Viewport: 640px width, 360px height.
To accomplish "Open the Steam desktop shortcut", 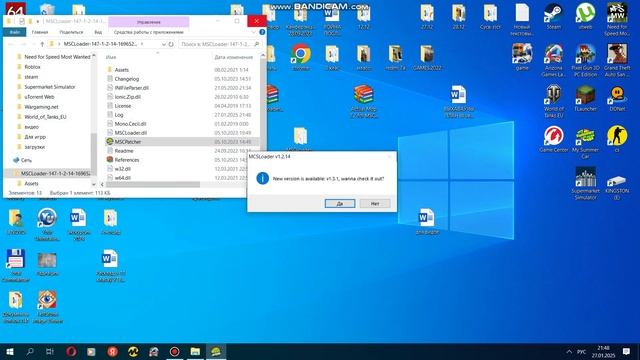I will 553,17.
